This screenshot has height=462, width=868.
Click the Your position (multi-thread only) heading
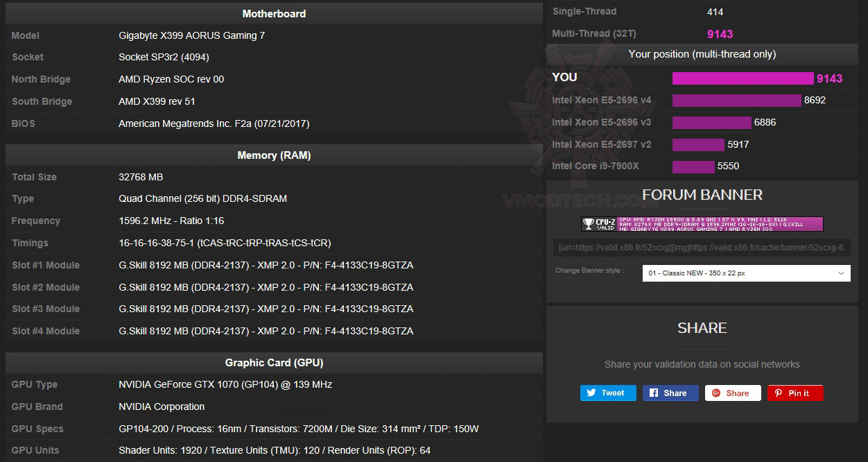click(702, 54)
